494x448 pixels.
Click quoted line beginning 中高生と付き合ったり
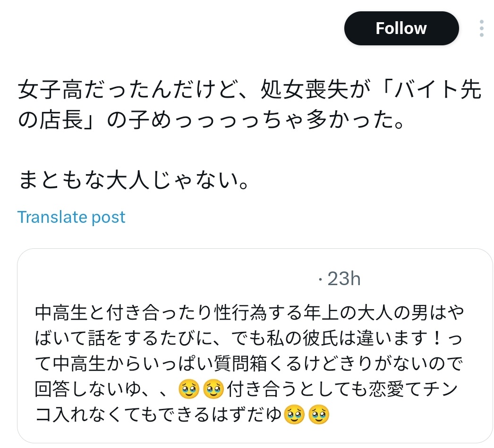point(249,313)
